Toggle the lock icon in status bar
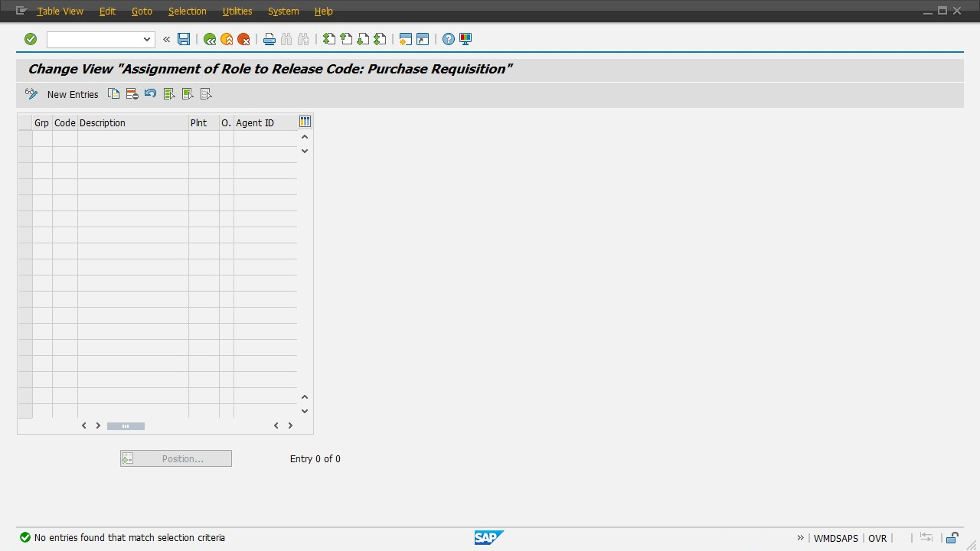The height and width of the screenshot is (551, 980). tap(952, 538)
